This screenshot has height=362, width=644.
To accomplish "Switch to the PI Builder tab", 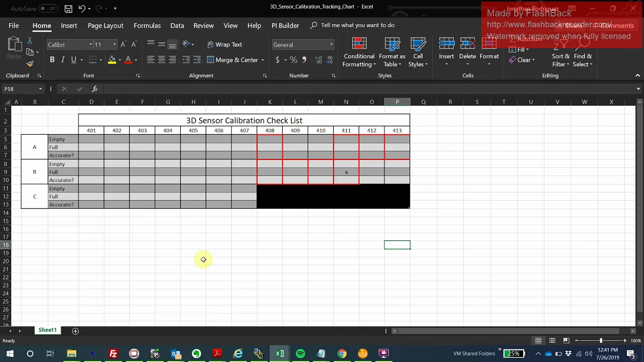I will [x=285, y=25].
